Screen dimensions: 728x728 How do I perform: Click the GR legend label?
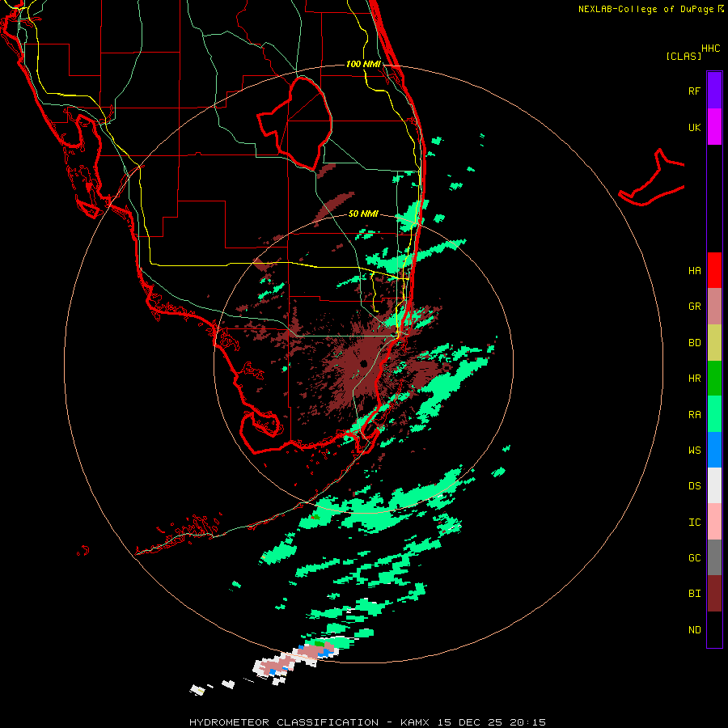coord(694,307)
